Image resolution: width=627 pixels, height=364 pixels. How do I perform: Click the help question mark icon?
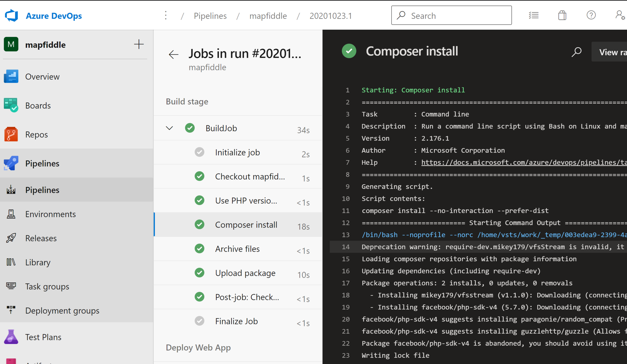[x=591, y=15]
